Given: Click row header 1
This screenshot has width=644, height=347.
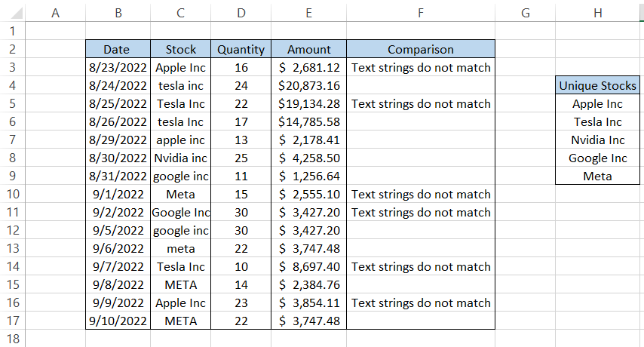Looking at the screenshot, I should [12, 32].
